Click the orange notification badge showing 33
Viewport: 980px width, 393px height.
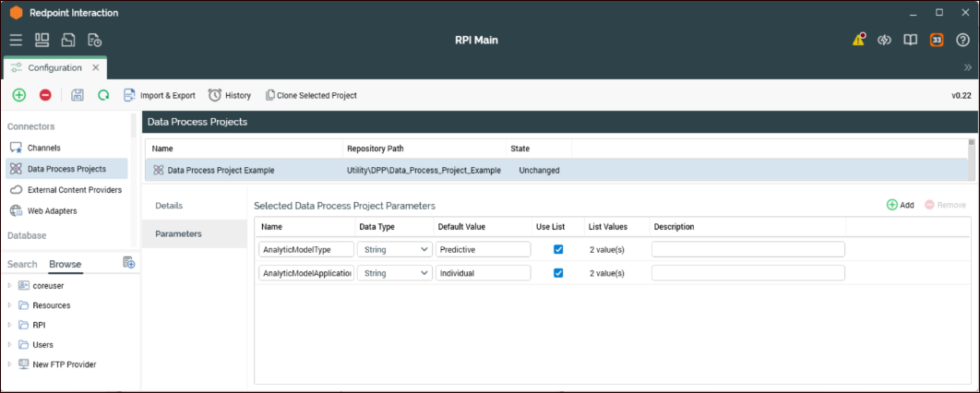tap(937, 40)
